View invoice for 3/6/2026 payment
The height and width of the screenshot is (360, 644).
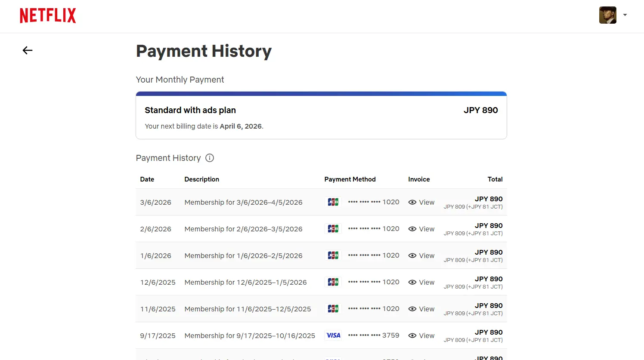pos(421,202)
